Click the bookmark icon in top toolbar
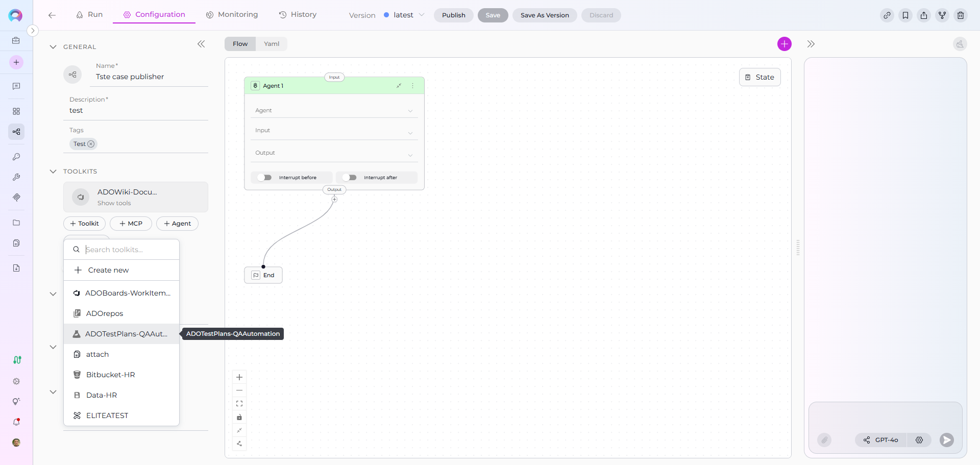The width and height of the screenshot is (980, 465). click(x=905, y=15)
